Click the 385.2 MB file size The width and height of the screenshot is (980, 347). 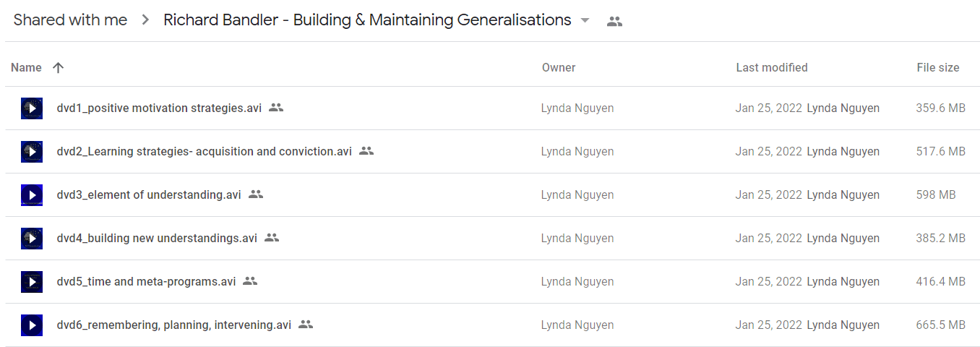(941, 239)
